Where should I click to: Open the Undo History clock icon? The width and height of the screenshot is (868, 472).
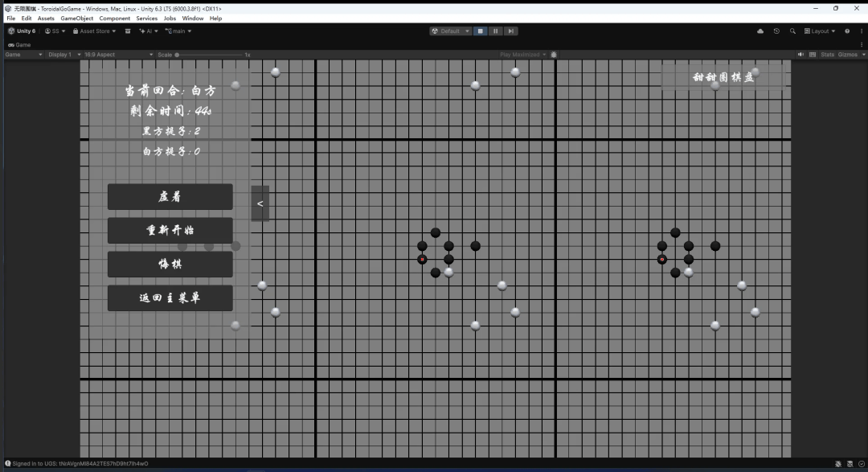pyautogui.click(x=776, y=31)
